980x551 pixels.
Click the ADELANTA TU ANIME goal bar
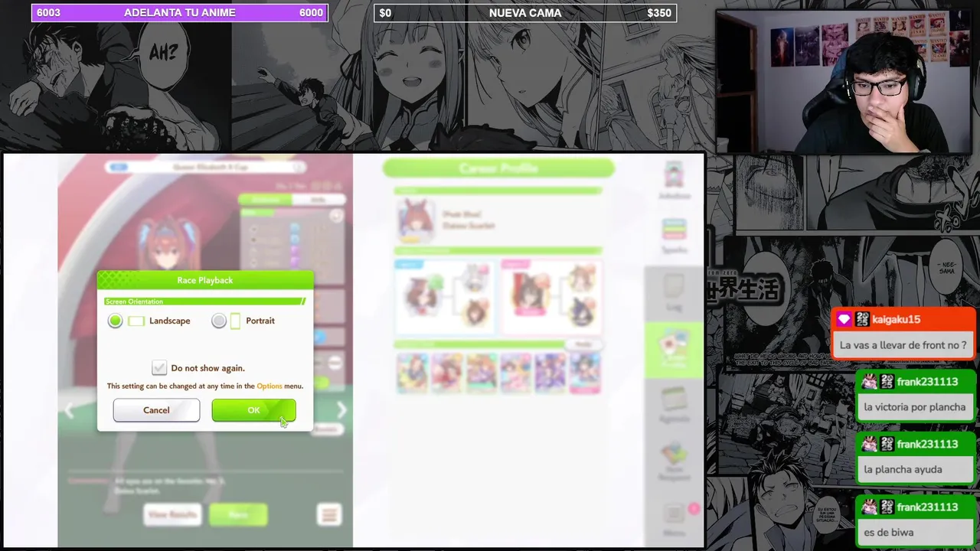(x=180, y=13)
